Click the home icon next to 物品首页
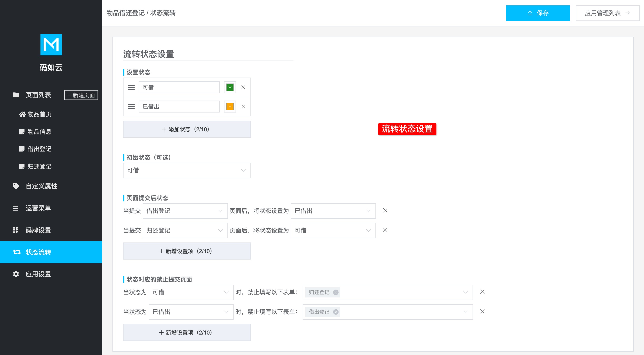Screen dimensions: 644x355 click(23, 114)
